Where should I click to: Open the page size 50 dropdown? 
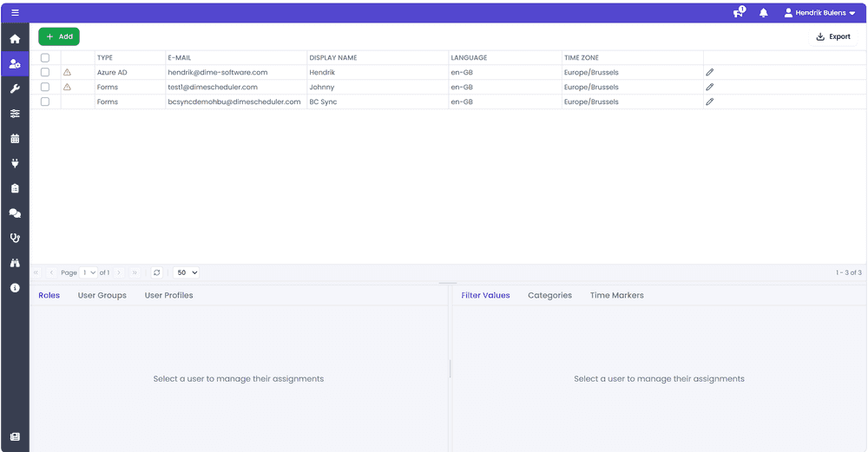click(x=187, y=272)
